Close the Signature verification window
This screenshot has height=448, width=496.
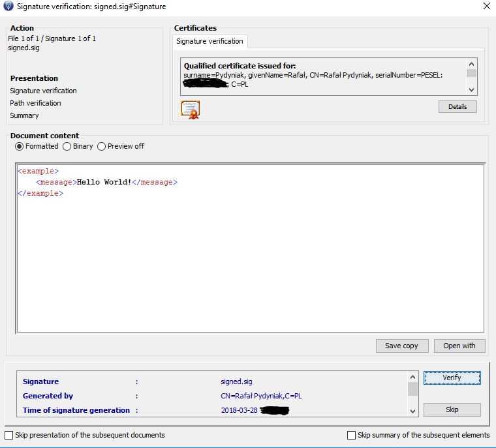486,7
